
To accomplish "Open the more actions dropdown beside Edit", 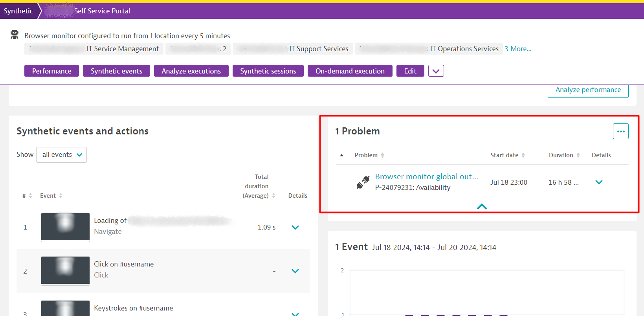I will (x=436, y=71).
